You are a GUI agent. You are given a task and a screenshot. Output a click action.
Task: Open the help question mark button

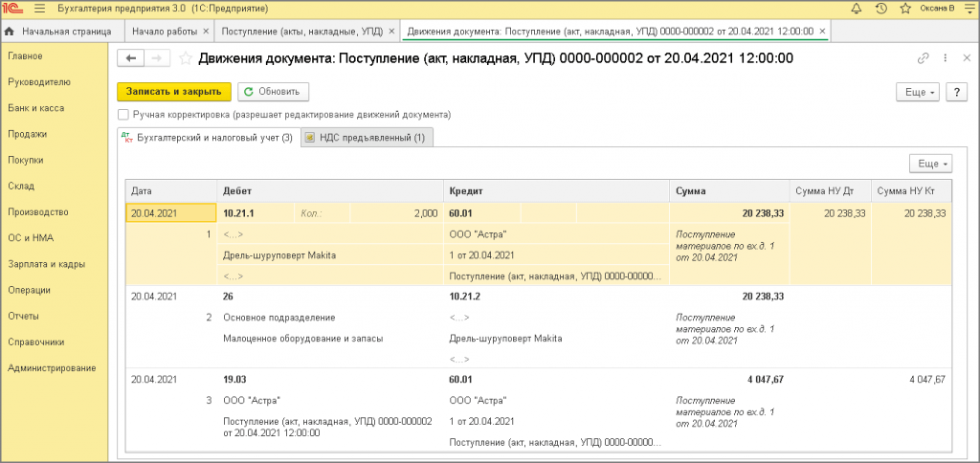pos(956,92)
